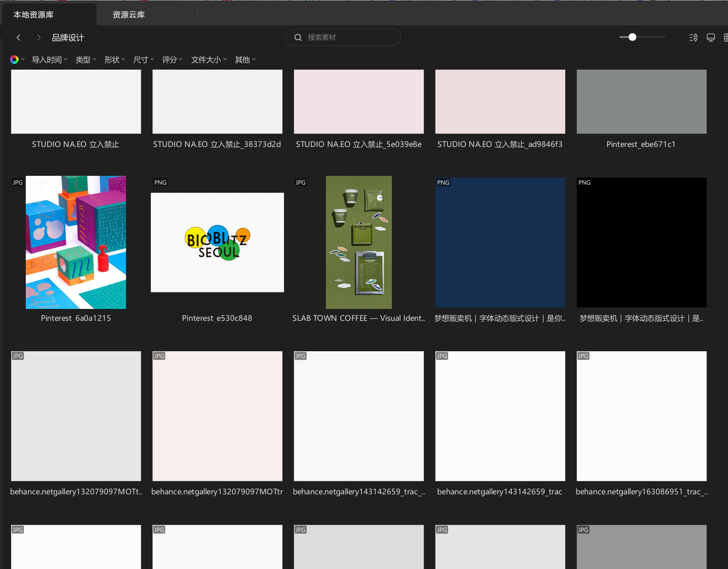Image resolution: width=728 pixels, height=569 pixels.
Task: Click the Pinterest_ebe671c1 file name
Action: (x=641, y=144)
